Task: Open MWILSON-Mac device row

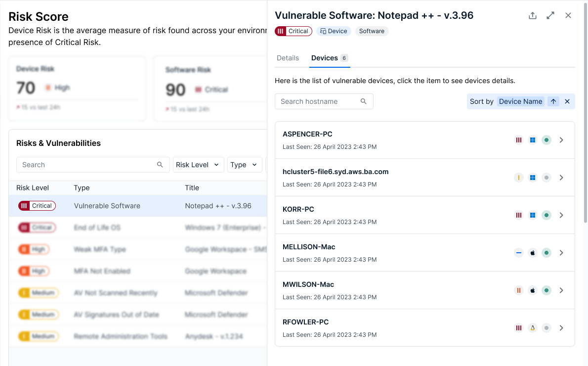Action: coord(424,290)
